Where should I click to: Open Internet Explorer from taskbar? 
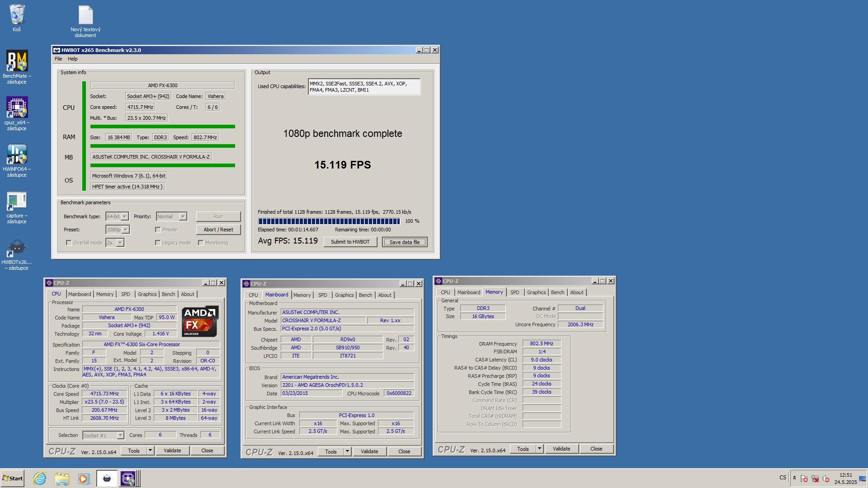[x=40, y=479]
